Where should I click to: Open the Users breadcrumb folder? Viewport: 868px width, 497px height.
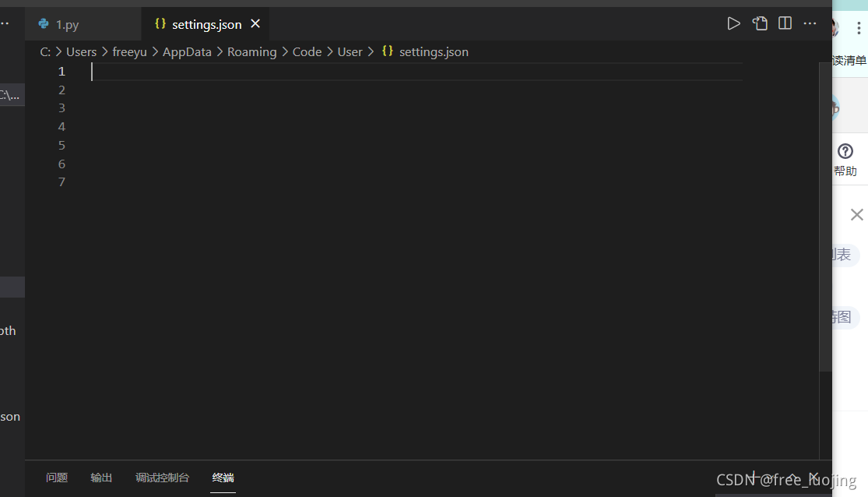[x=82, y=52]
